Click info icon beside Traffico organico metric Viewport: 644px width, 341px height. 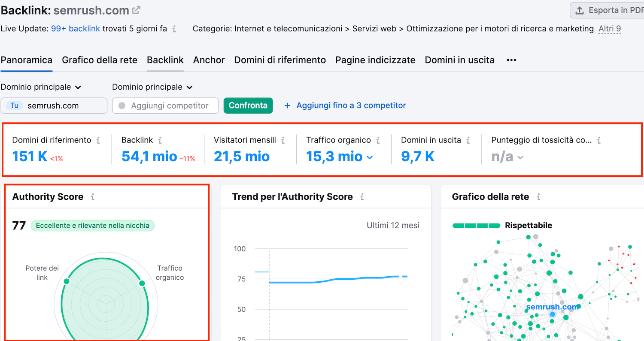(378, 140)
